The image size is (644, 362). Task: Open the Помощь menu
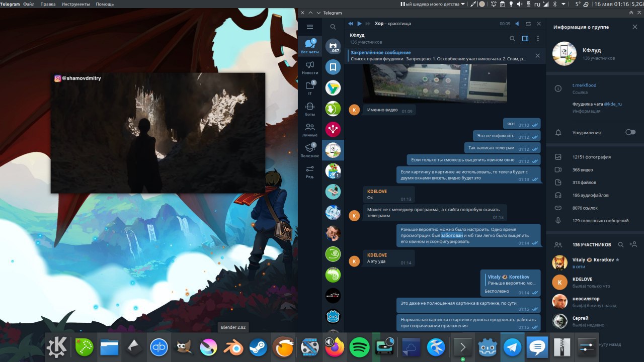[x=104, y=4]
